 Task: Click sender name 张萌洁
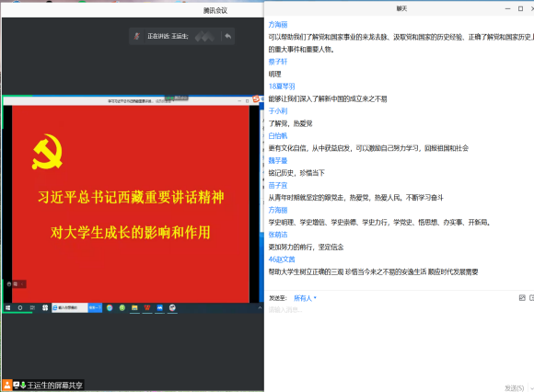tap(278, 235)
